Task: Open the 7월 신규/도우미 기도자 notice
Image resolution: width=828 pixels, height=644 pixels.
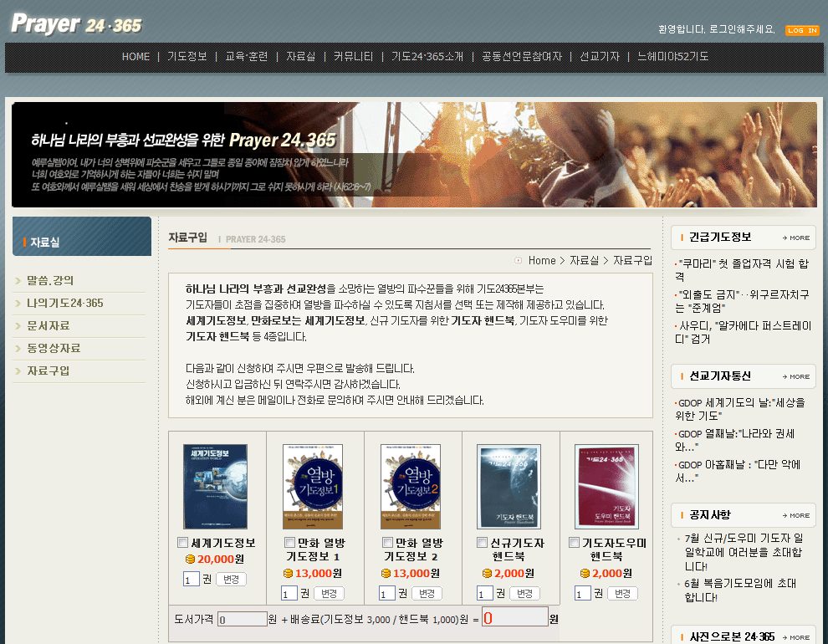Action: point(744,552)
